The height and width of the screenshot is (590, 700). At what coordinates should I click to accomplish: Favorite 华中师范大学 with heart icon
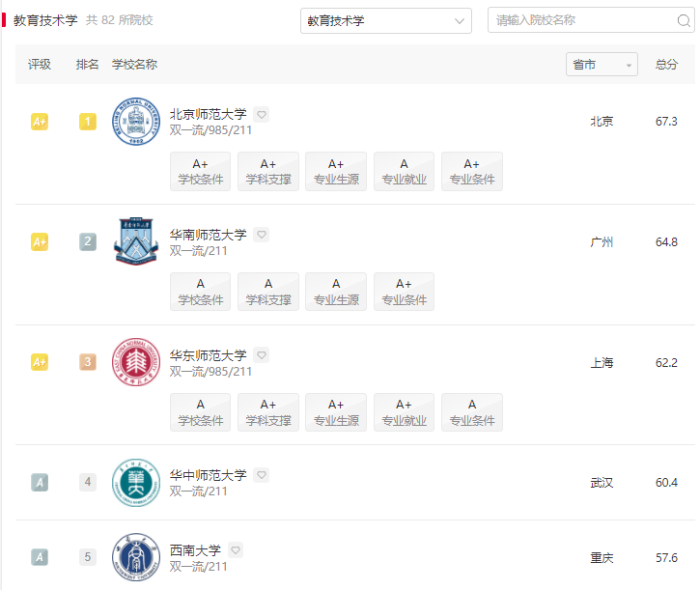click(x=261, y=475)
